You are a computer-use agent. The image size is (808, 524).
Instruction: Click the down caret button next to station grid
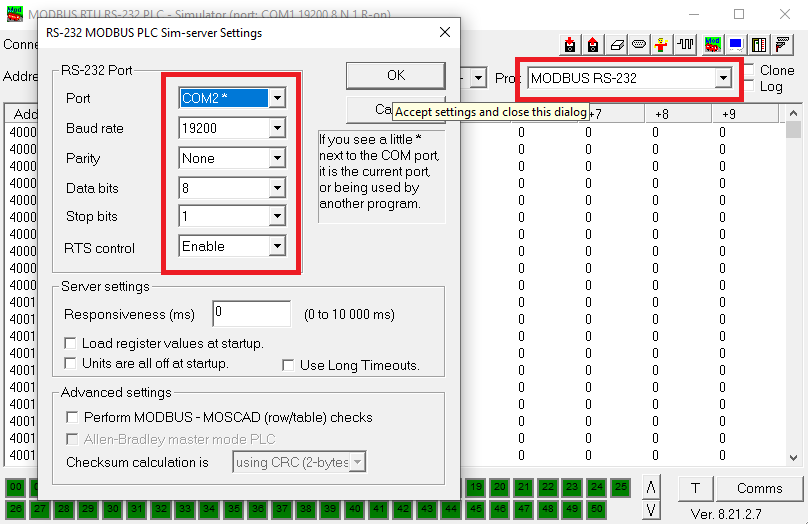pyautogui.click(x=651, y=510)
